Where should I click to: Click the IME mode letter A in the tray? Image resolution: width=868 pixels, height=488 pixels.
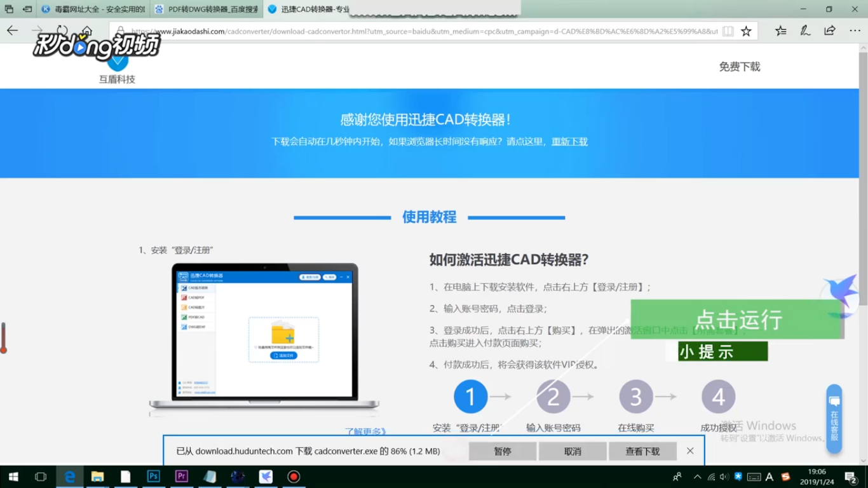[770, 477]
